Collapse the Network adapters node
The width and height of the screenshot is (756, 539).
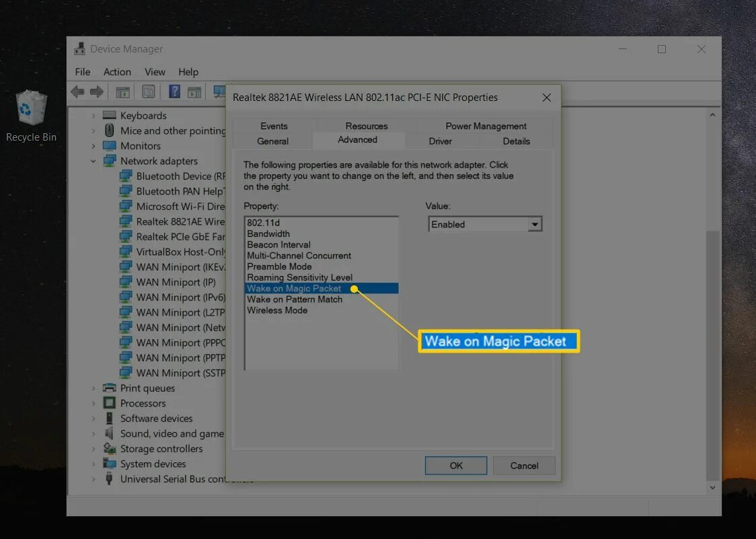tap(93, 161)
